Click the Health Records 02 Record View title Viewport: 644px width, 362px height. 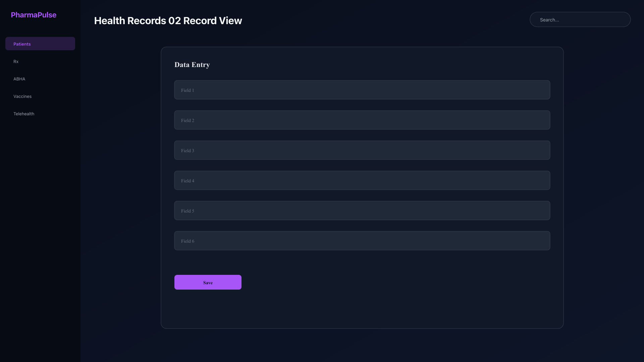pos(168,20)
